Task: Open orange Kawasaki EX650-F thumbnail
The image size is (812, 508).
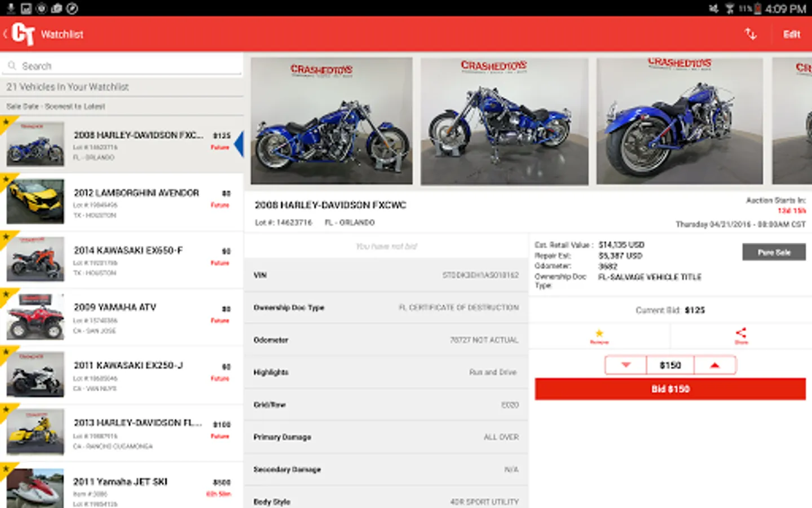Action: [35, 259]
